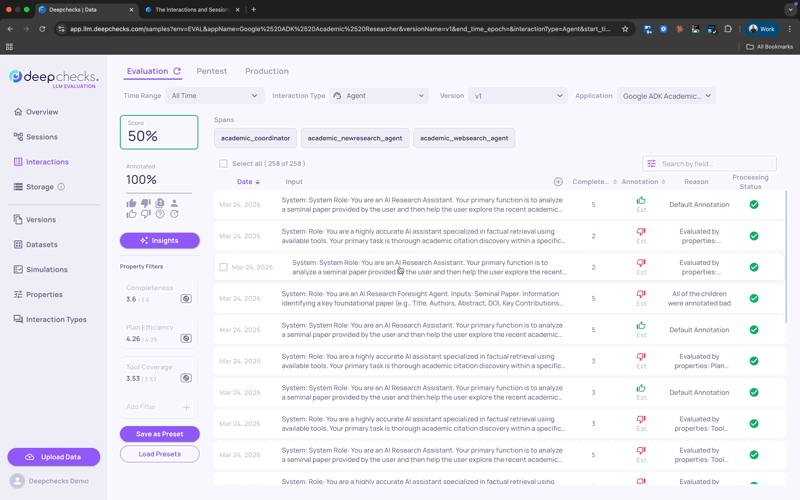Sort by the Date column
800x500 pixels.
pyautogui.click(x=248, y=182)
